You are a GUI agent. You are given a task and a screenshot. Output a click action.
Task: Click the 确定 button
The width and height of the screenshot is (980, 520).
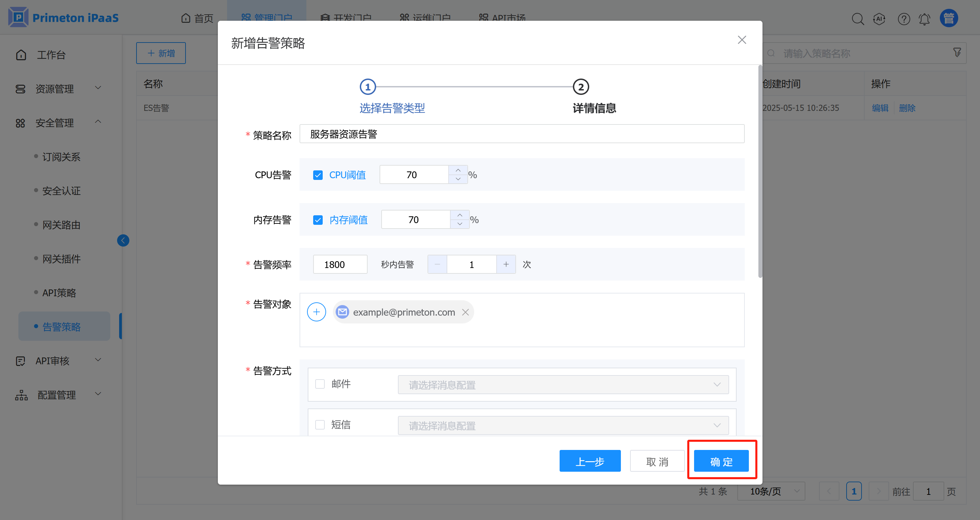pos(721,461)
